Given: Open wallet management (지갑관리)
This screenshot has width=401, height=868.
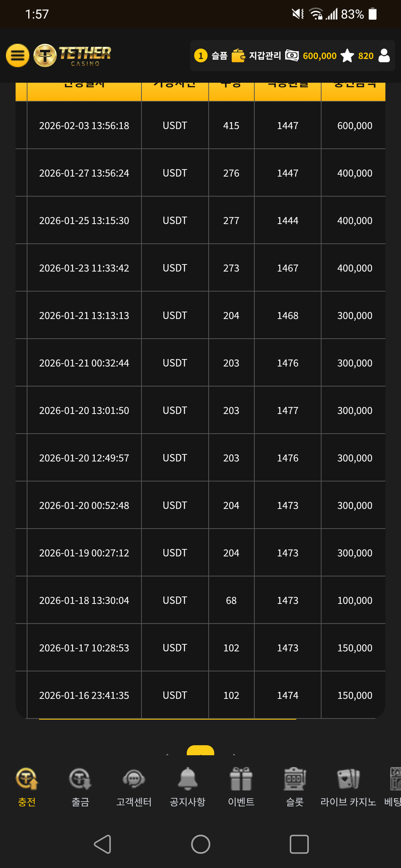Looking at the screenshot, I should click(257, 56).
